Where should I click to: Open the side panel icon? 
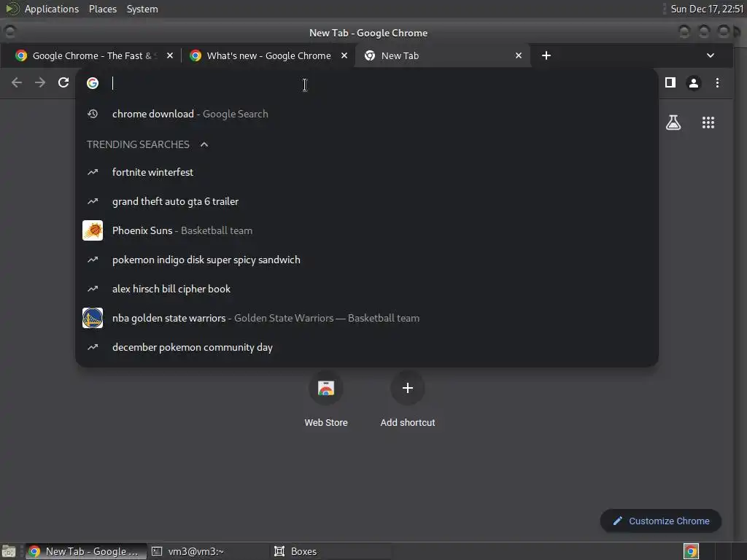[670, 83]
